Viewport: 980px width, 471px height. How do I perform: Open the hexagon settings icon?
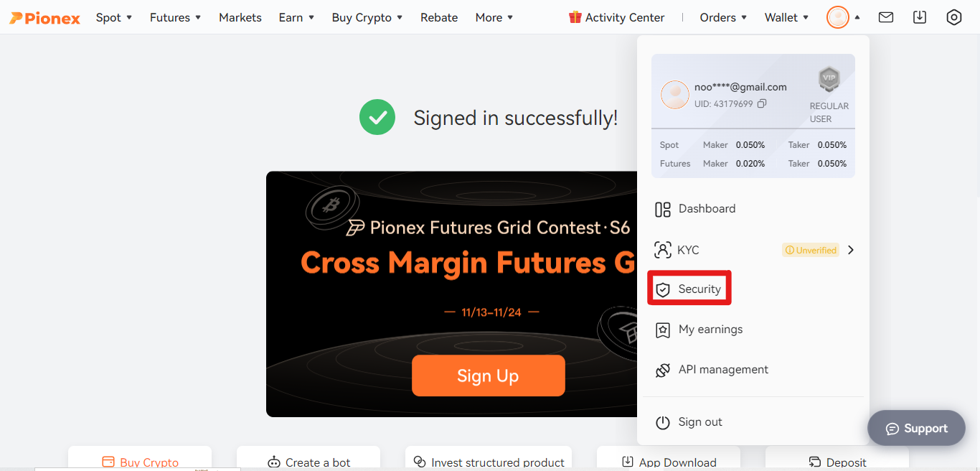(x=953, y=17)
